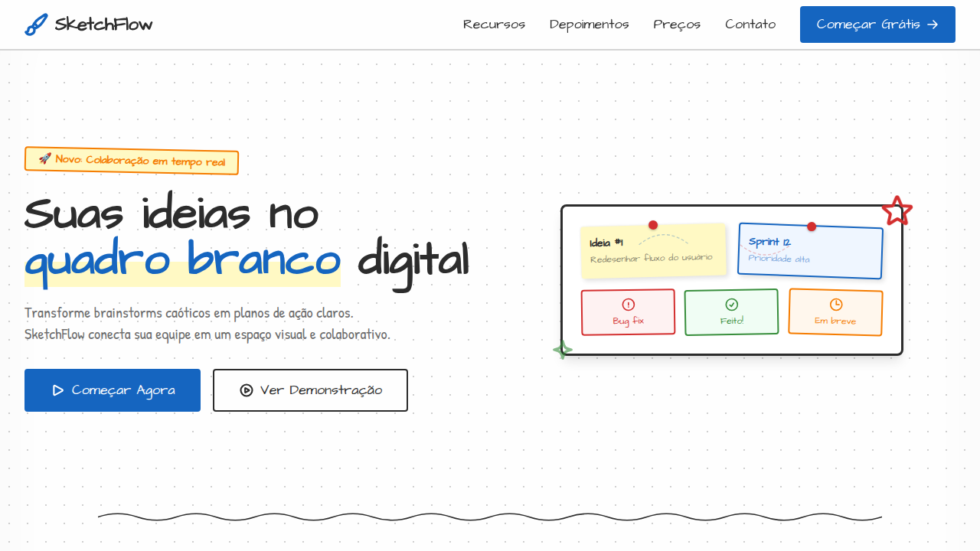Viewport: 980px width, 551px height.
Task: Open the Recursos menu item
Action: (x=494, y=24)
